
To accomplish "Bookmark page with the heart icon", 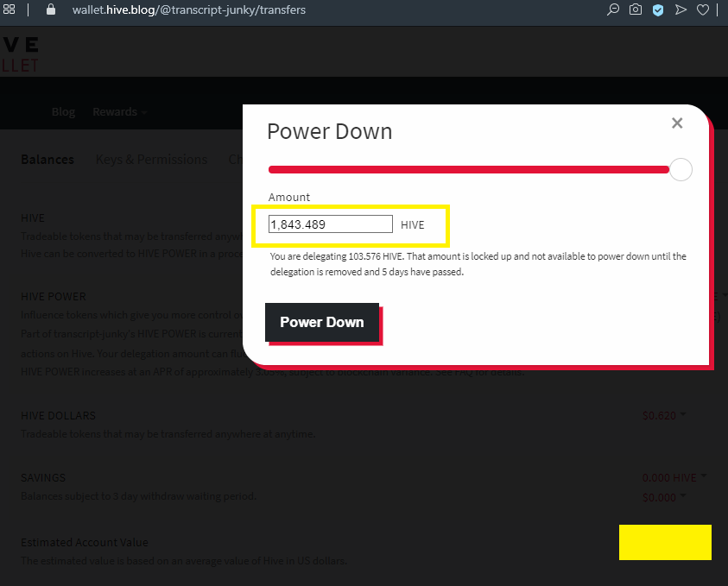I will tap(703, 9).
